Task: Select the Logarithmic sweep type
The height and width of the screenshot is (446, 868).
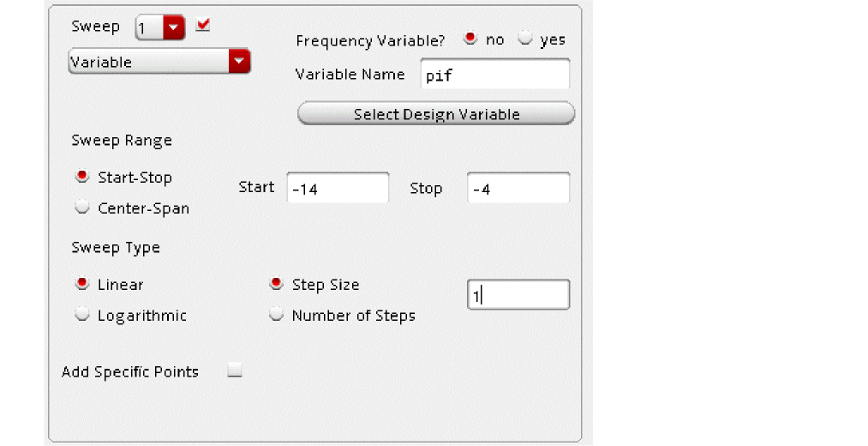Action: coord(82,315)
